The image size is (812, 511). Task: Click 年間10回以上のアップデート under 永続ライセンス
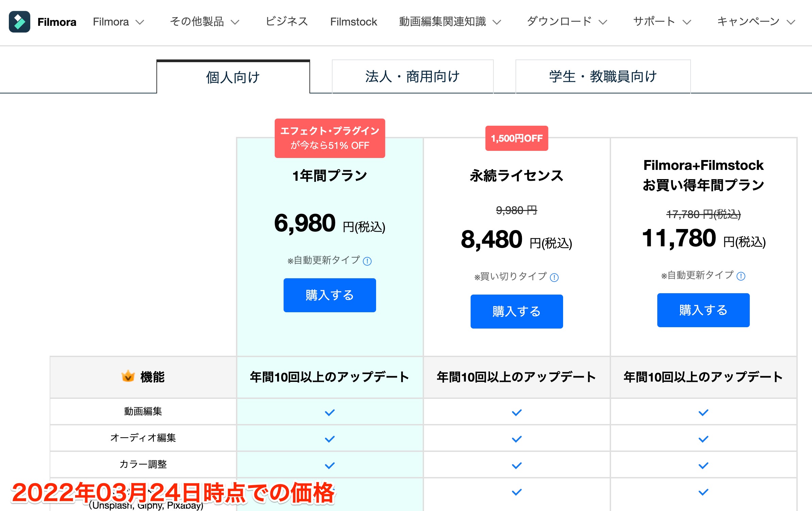(517, 377)
